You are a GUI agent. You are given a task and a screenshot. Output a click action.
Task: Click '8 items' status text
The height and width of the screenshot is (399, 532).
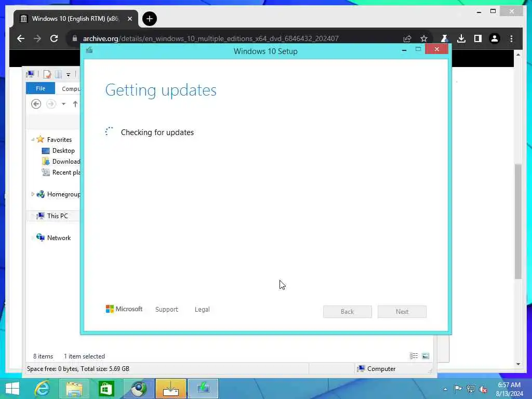[x=43, y=356]
